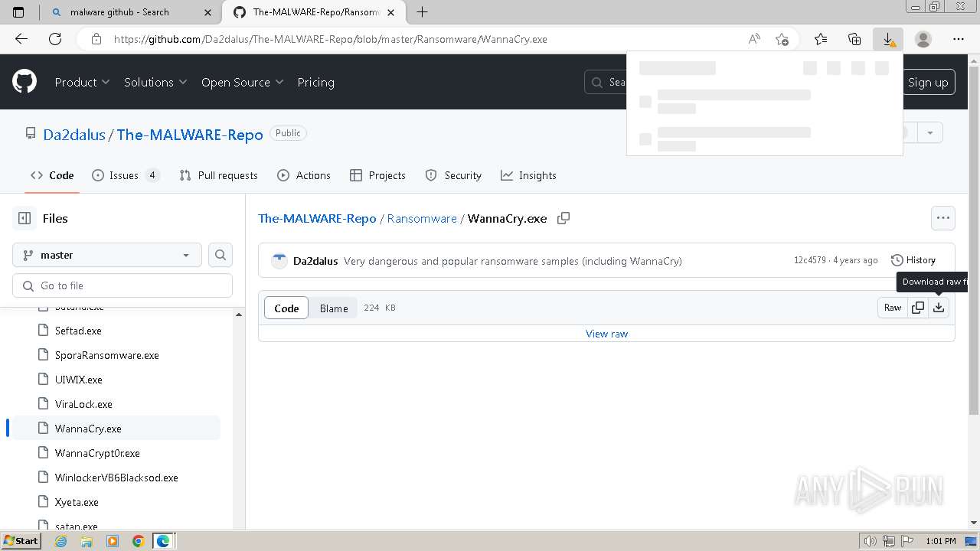Open Windows Start menu
This screenshot has width=980, height=551.
(21, 541)
